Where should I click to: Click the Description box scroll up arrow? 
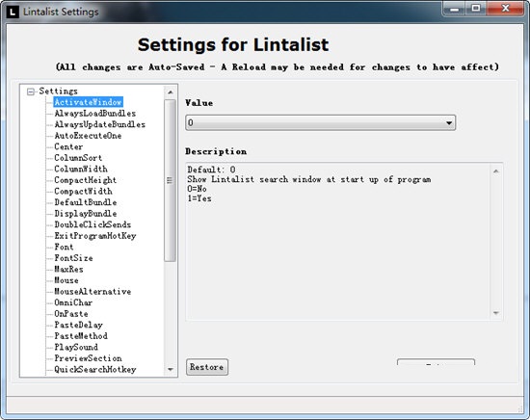(496, 171)
